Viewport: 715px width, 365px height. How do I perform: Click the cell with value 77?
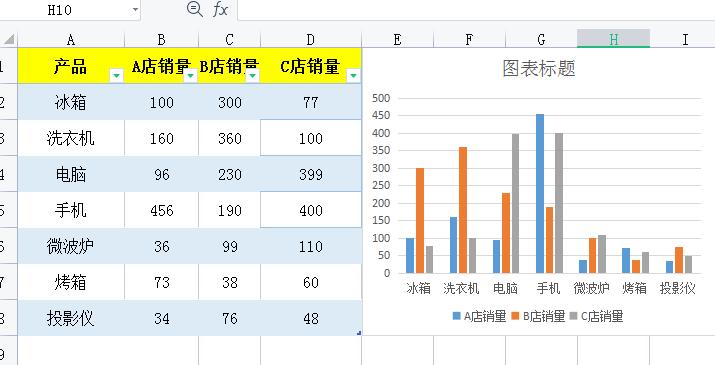[x=311, y=102]
